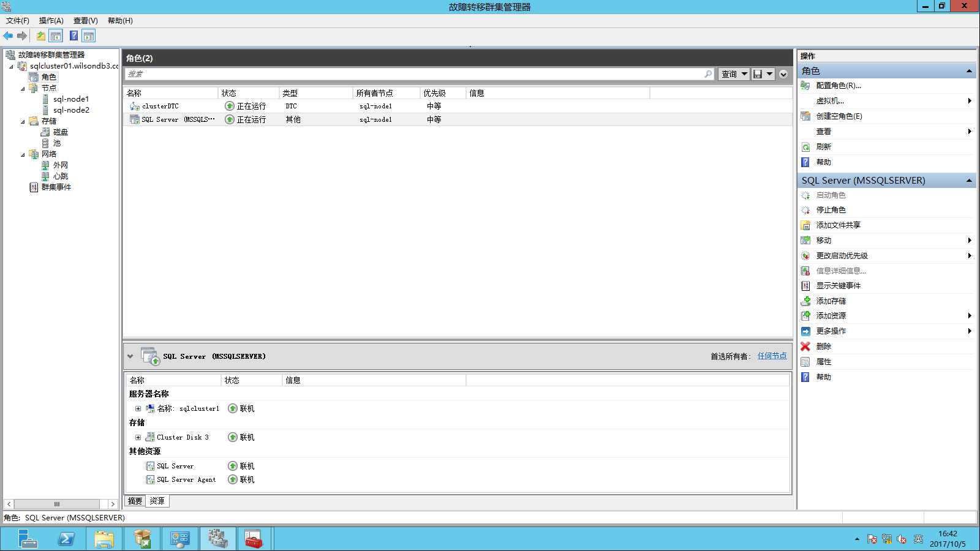
Task: Collapse the 网络 tree node
Action: click(23, 154)
